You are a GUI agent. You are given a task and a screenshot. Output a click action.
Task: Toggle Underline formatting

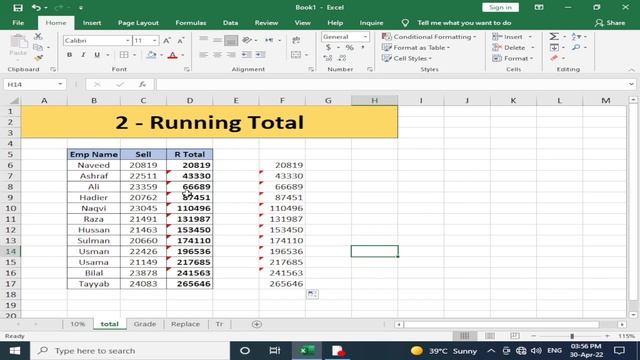(97, 55)
